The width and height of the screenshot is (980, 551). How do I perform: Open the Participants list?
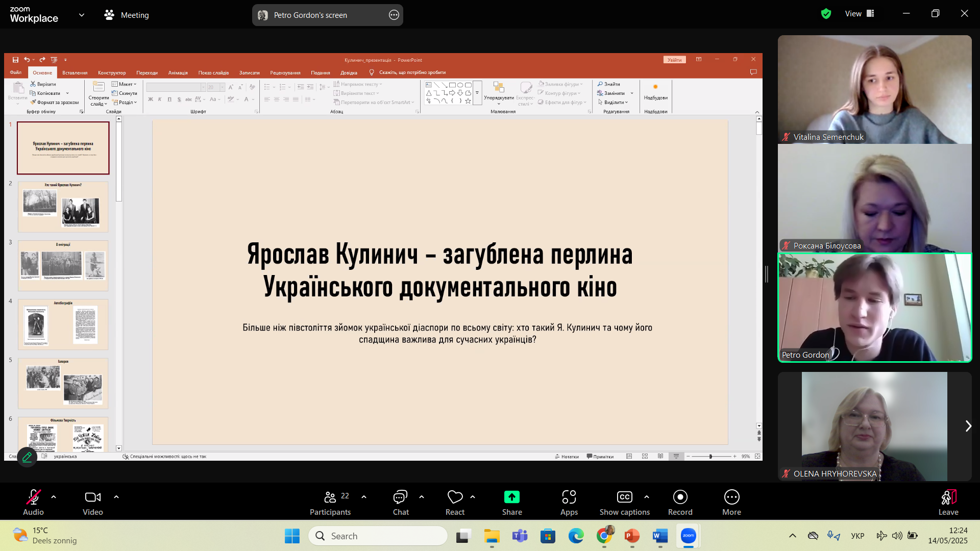click(330, 503)
